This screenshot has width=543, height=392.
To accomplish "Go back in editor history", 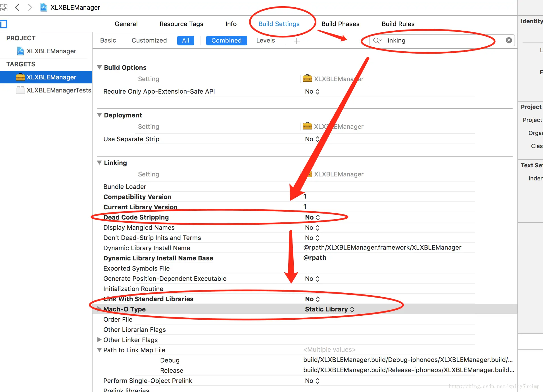I will coord(17,7).
